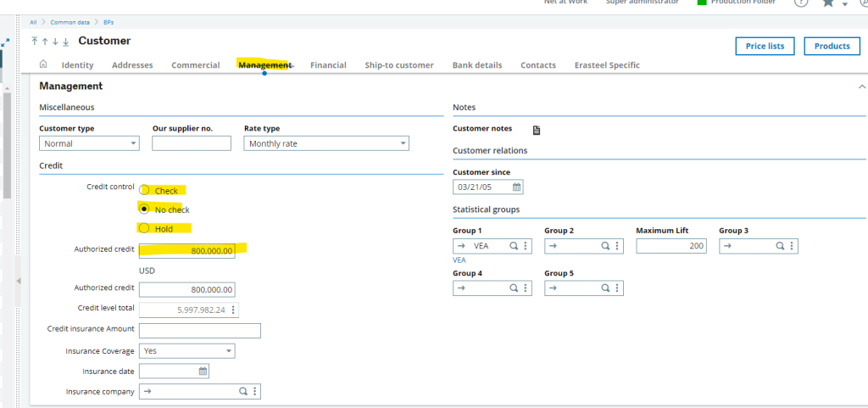The width and height of the screenshot is (868, 408).
Task: Click the Products button
Action: tap(832, 47)
